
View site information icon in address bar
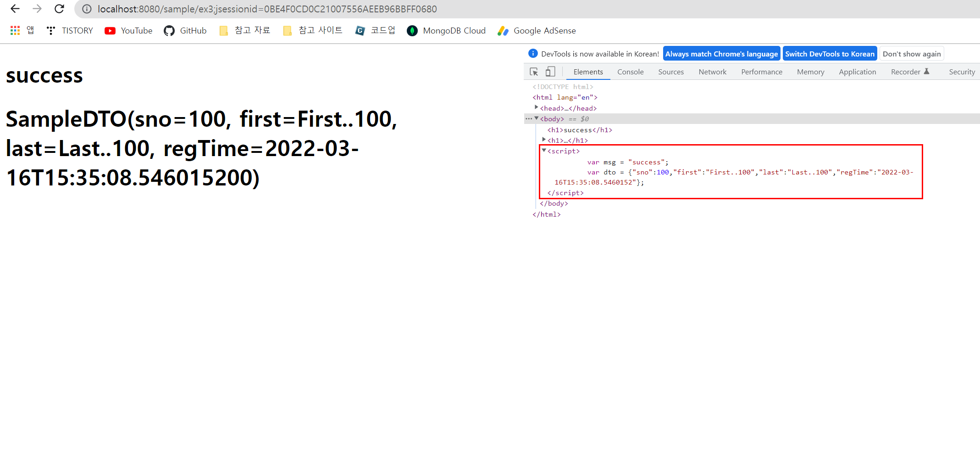pyautogui.click(x=87, y=9)
